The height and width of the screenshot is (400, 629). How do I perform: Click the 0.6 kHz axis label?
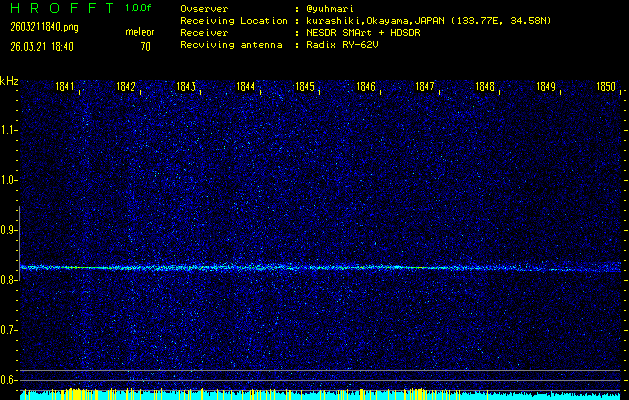tap(8, 380)
